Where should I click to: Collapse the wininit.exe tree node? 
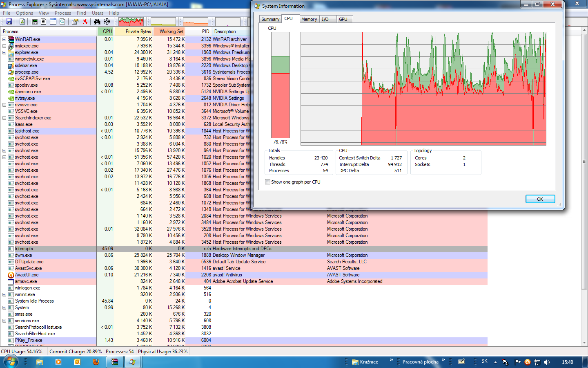pos(4,294)
